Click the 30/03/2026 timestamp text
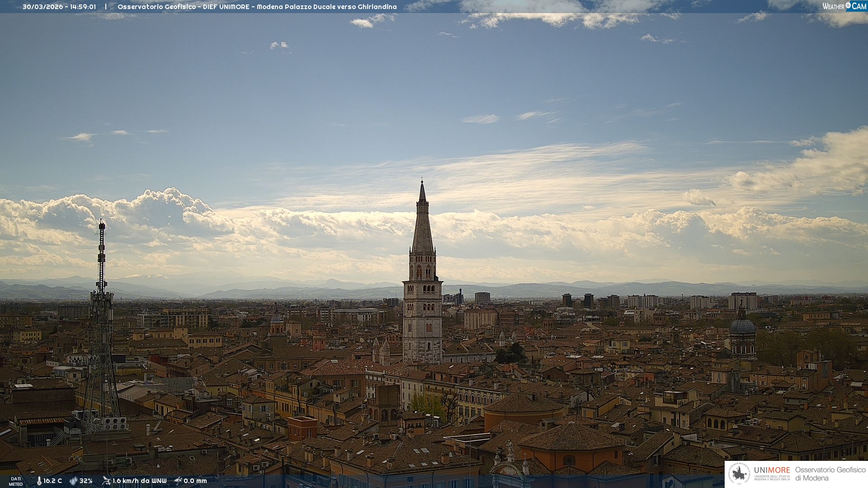Screen dimensions: 868x488 (x=59, y=7)
